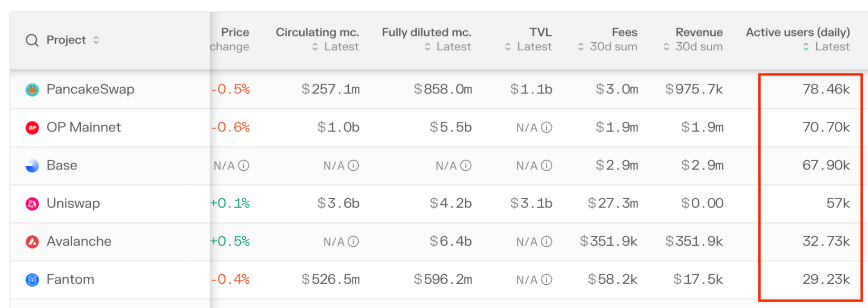Click the OP Mainnet logo icon
Image resolution: width=868 pixels, height=308 pixels.
[x=32, y=128]
